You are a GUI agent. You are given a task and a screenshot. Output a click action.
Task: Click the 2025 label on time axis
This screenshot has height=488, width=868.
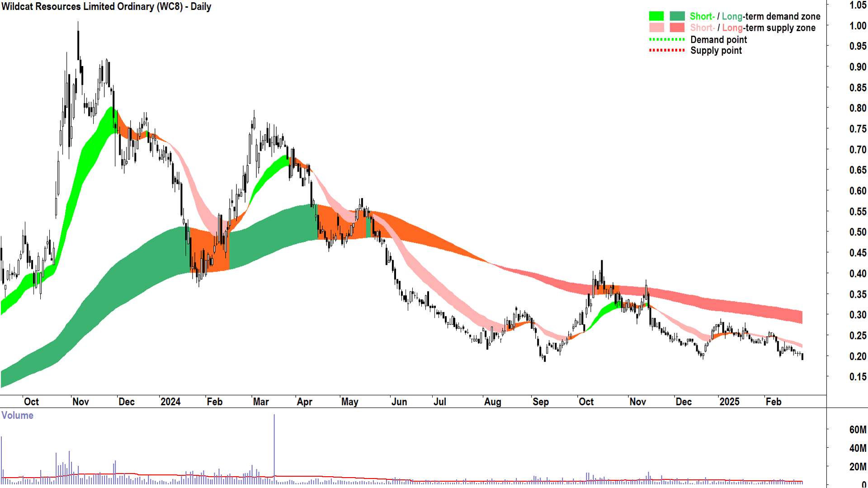pyautogui.click(x=729, y=402)
